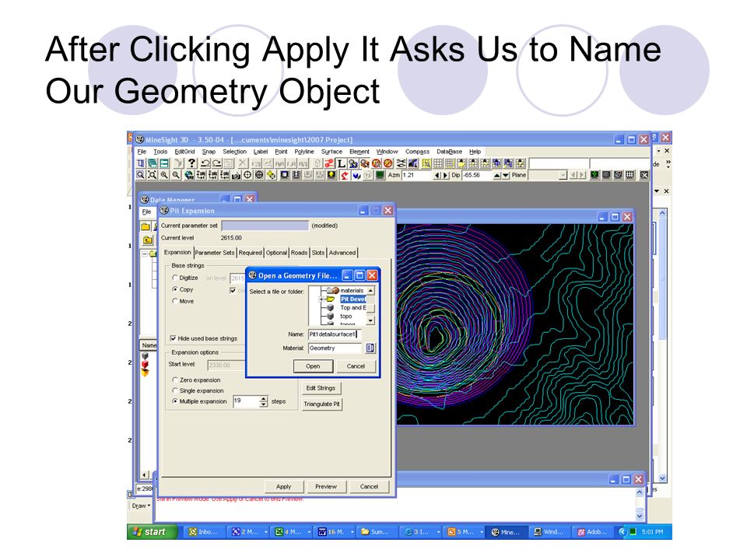Open the File menu in Data Manager
Screen dimensions: 747x560
click(x=147, y=212)
